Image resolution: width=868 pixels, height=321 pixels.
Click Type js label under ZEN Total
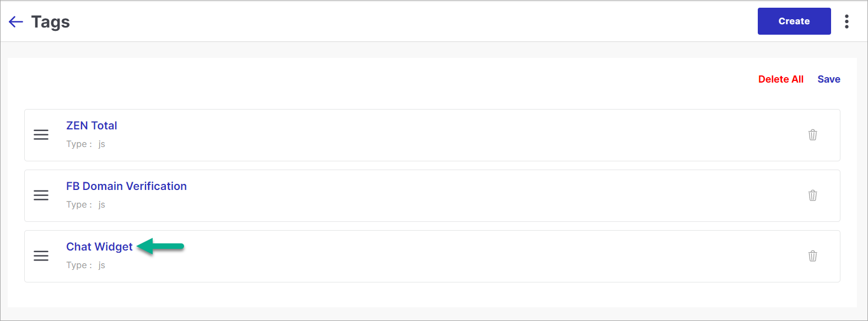[x=85, y=144]
